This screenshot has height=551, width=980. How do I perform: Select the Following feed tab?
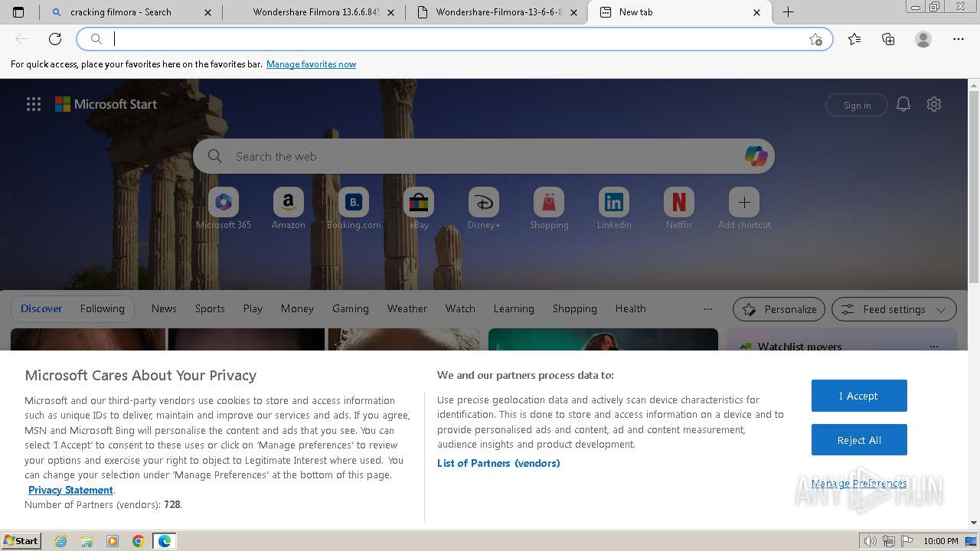(x=103, y=308)
